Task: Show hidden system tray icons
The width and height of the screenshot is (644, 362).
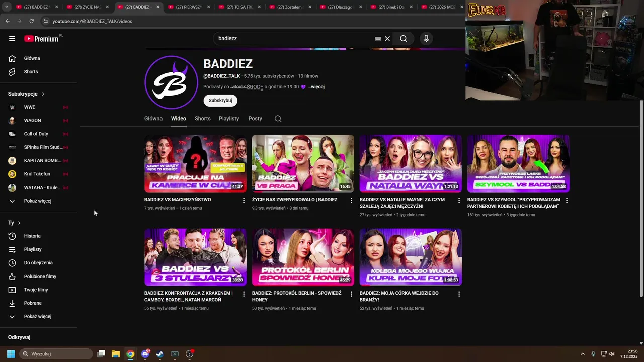Action: tap(583, 354)
